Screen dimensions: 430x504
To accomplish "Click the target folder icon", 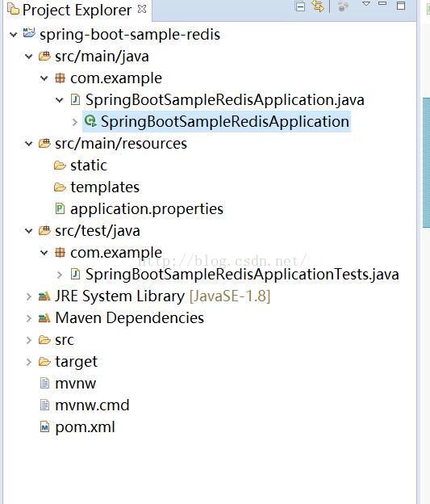I will (44, 362).
